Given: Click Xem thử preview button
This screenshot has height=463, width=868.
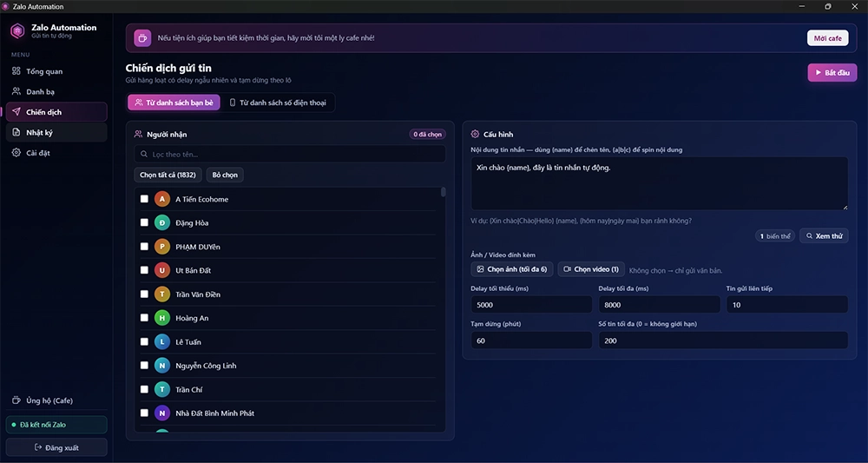Looking at the screenshot, I should [824, 236].
